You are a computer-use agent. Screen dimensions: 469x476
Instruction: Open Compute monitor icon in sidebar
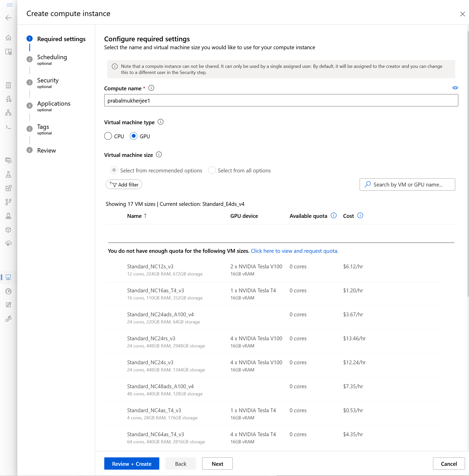click(8, 277)
